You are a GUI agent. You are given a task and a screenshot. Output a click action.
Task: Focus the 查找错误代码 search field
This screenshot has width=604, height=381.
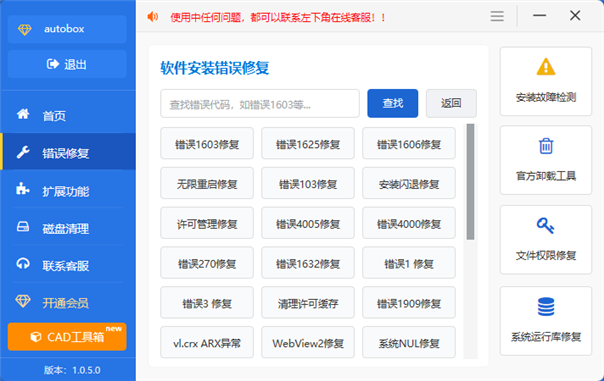point(260,104)
